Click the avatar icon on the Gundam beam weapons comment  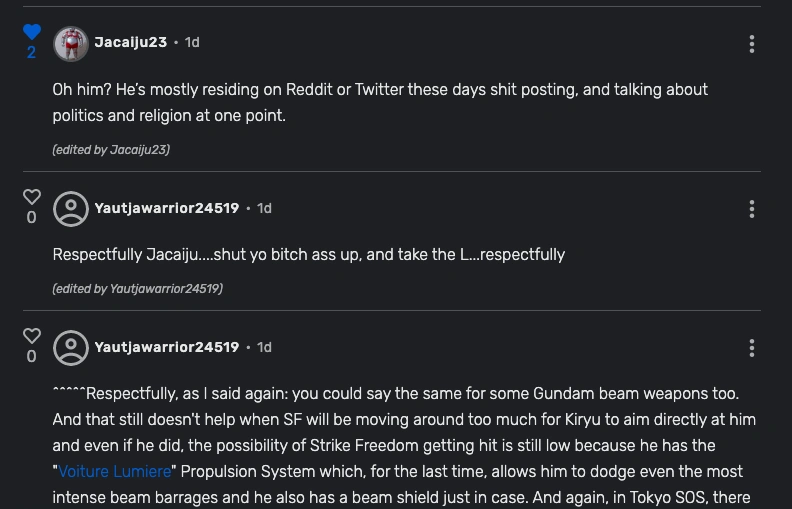[x=71, y=348]
